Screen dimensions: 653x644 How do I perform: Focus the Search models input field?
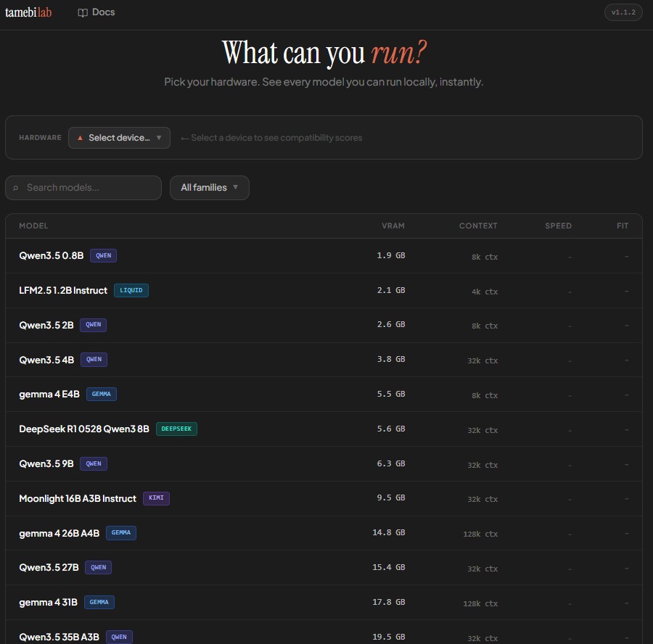point(83,188)
